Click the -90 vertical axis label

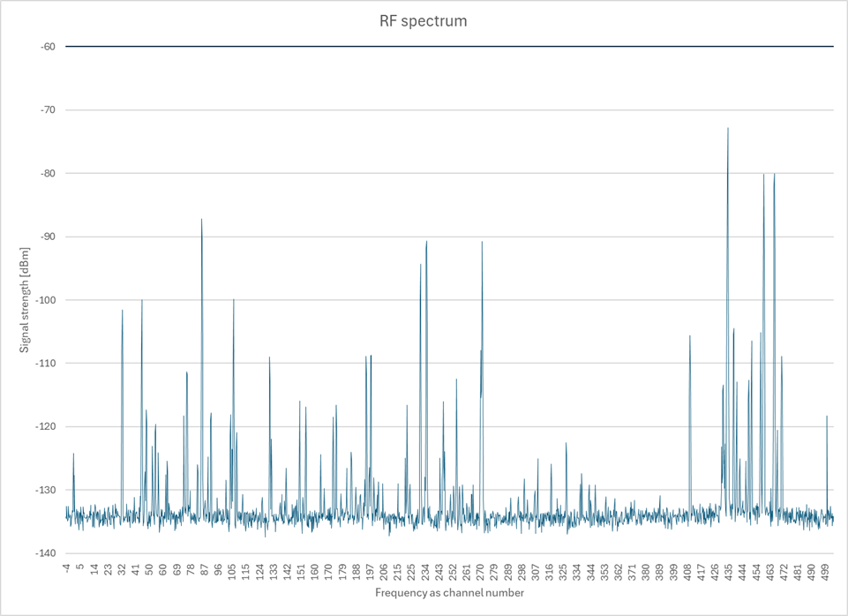tap(49, 237)
